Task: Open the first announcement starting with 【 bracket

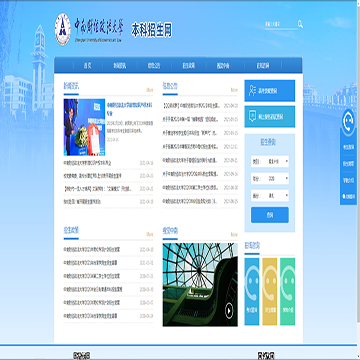Action: pos(191,106)
